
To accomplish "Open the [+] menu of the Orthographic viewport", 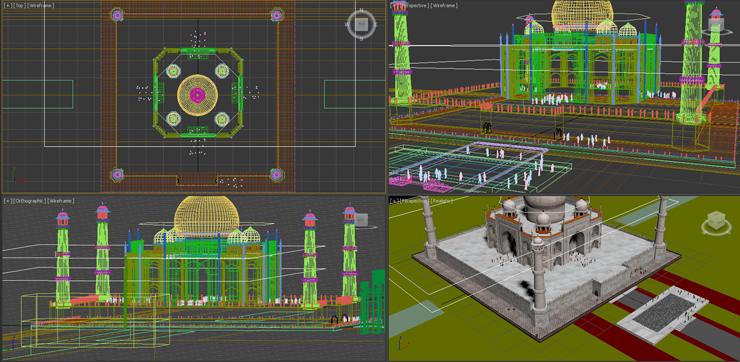I will (8, 201).
